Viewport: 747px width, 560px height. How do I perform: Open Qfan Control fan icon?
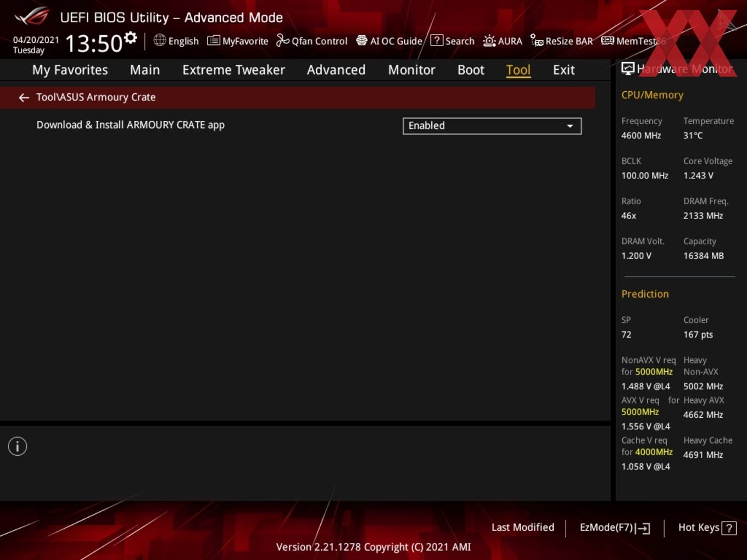point(282,40)
